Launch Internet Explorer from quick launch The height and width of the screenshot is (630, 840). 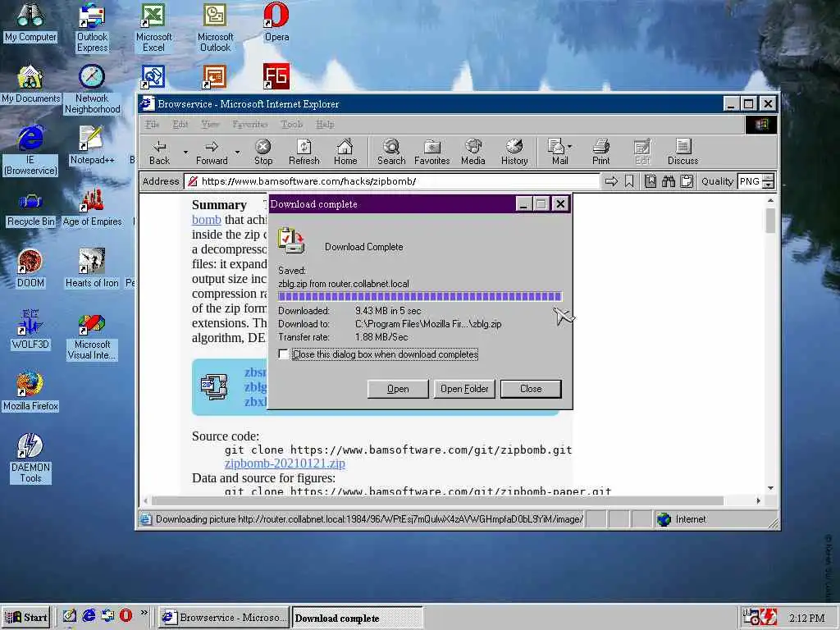(89, 615)
